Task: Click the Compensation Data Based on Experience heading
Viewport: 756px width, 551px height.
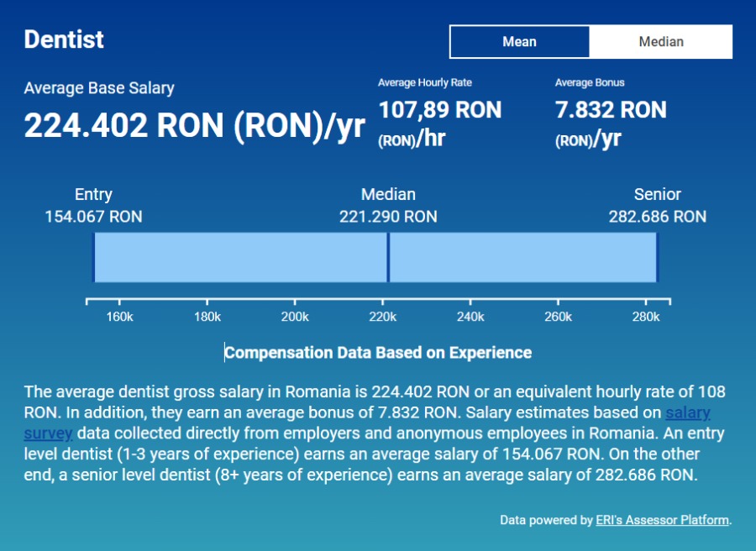Action: click(x=378, y=352)
